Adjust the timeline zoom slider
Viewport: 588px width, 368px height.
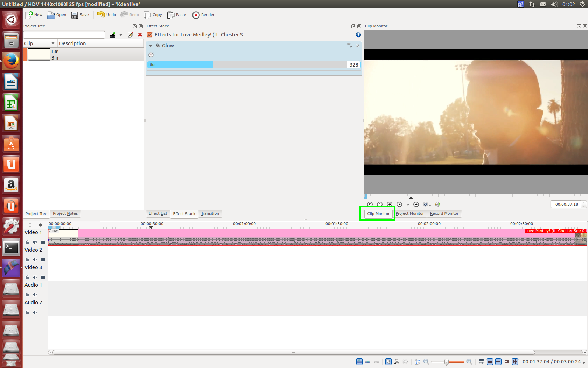[x=448, y=362]
